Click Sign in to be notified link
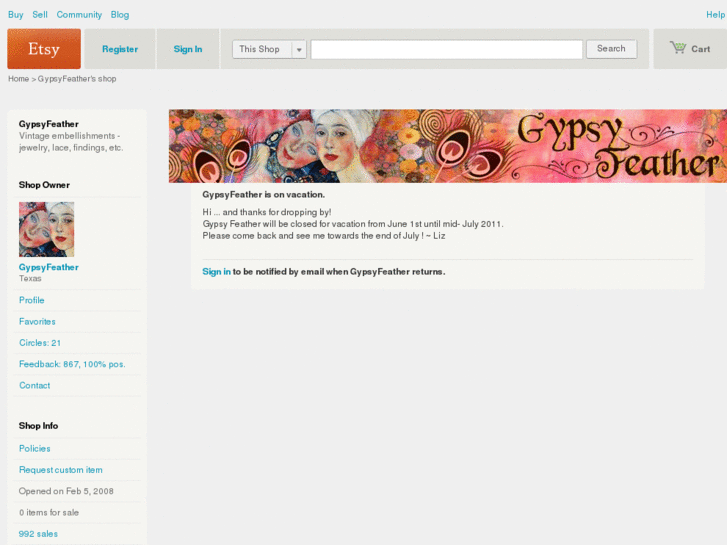Viewport: 727px width, 545px height. click(216, 272)
